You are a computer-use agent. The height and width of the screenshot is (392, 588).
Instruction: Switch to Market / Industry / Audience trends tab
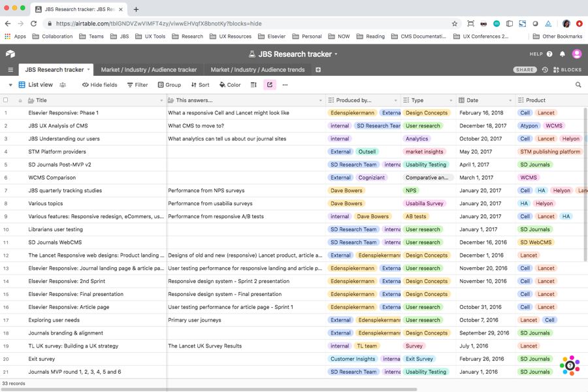[257, 69]
